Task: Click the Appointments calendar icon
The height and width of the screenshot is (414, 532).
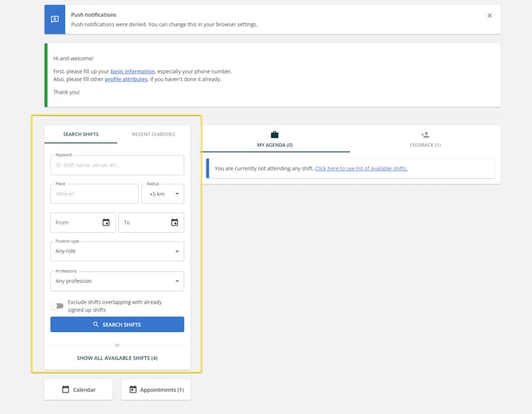Action: pyautogui.click(x=133, y=389)
